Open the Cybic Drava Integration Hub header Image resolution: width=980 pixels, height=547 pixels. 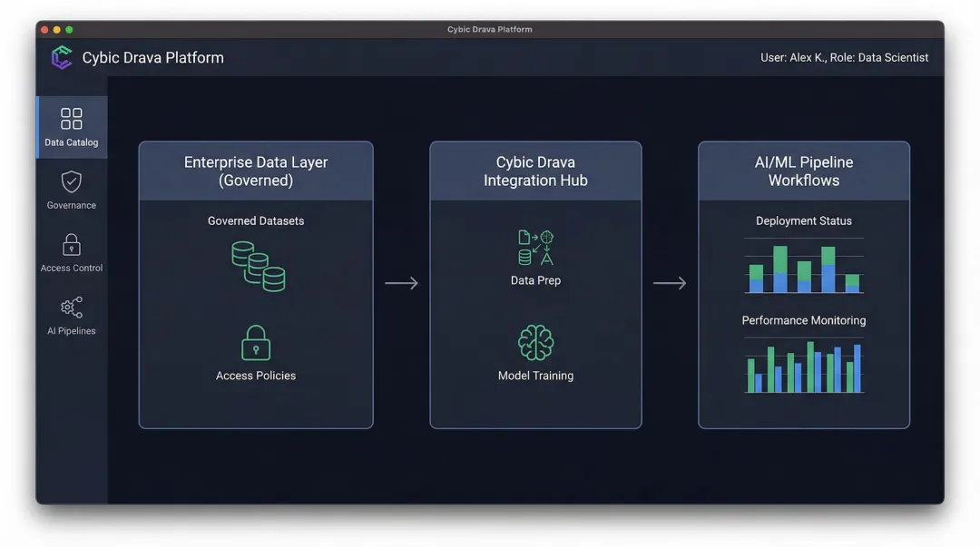[535, 171]
